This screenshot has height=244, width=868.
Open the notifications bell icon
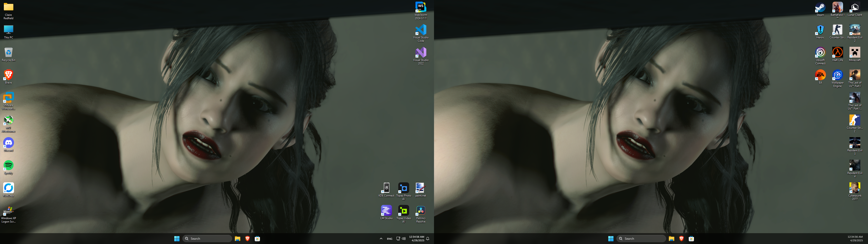click(428, 239)
